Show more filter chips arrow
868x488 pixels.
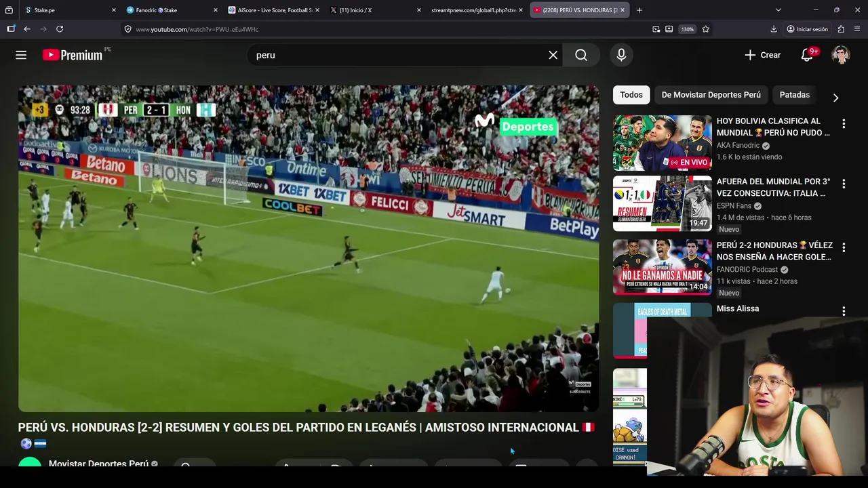click(x=835, y=98)
